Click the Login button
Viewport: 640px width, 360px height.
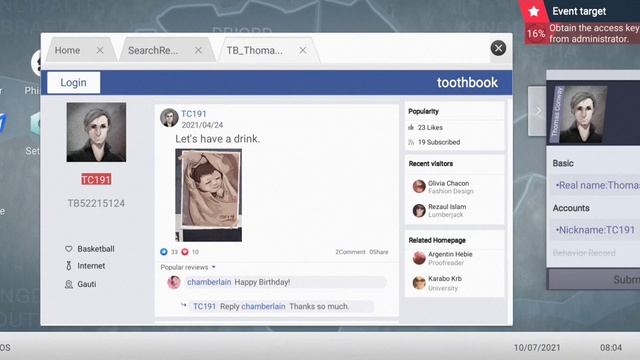[x=73, y=82]
